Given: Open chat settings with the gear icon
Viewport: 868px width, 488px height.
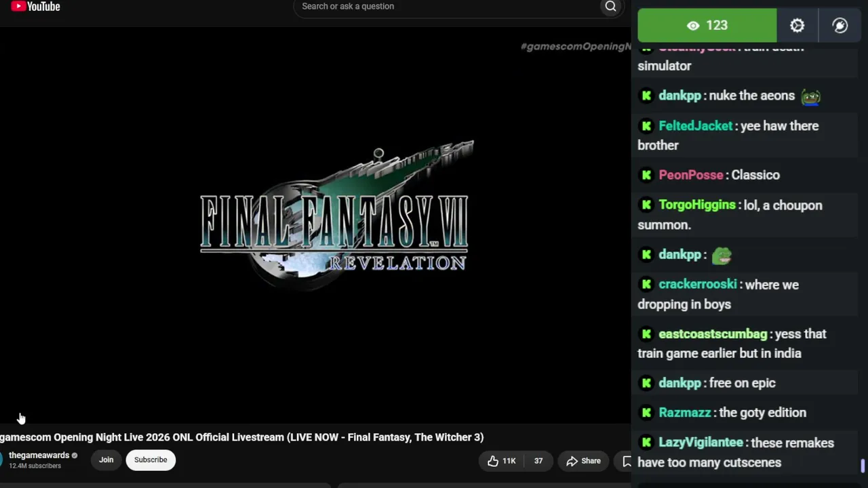Looking at the screenshot, I should pos(797,26).
